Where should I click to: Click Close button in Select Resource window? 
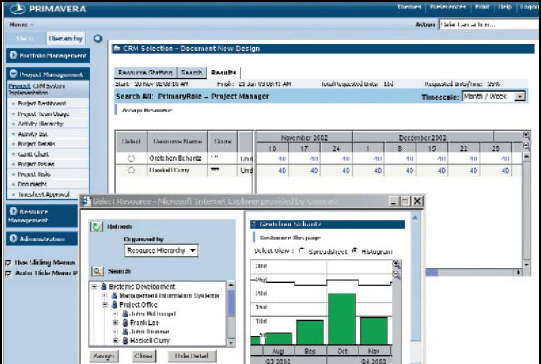(144, 356)
